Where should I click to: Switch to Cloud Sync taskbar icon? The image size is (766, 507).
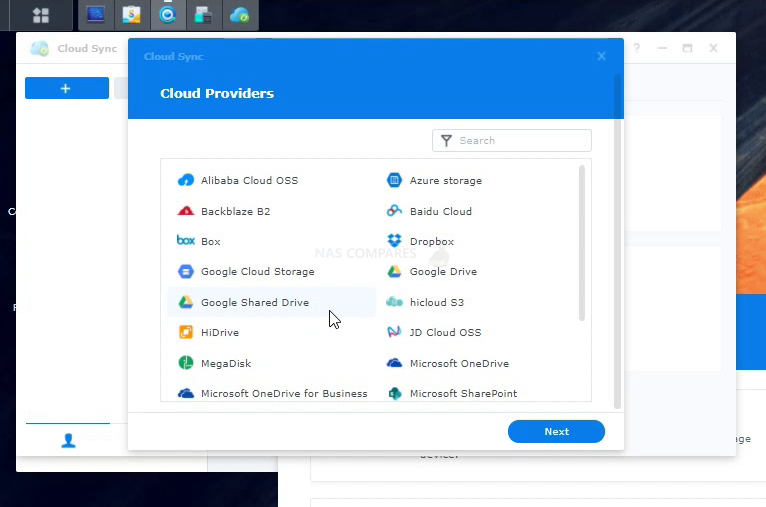[239, 15]
